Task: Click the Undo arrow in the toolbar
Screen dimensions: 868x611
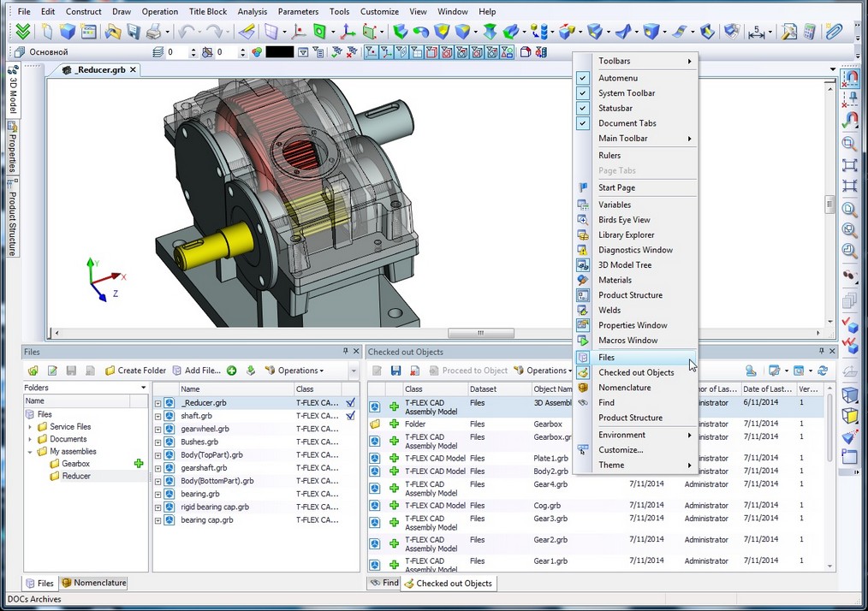Action: click(186, 32)
